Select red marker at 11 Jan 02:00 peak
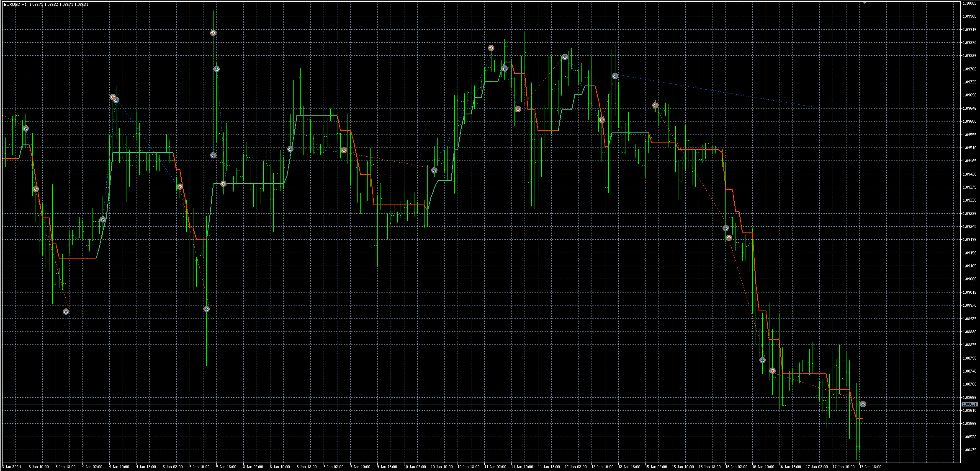980x471 pixels. (491, 48)
